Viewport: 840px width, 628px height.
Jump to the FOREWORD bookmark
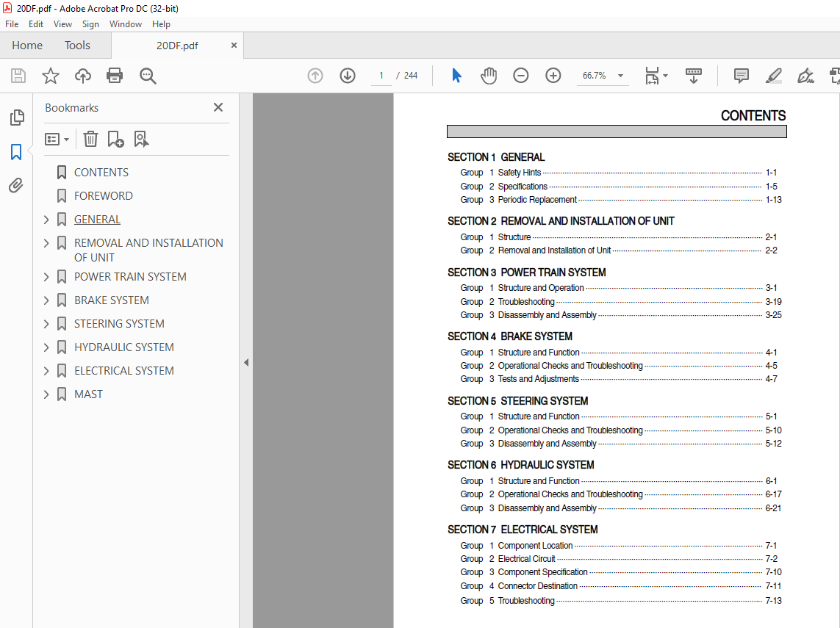click(104, 196)
